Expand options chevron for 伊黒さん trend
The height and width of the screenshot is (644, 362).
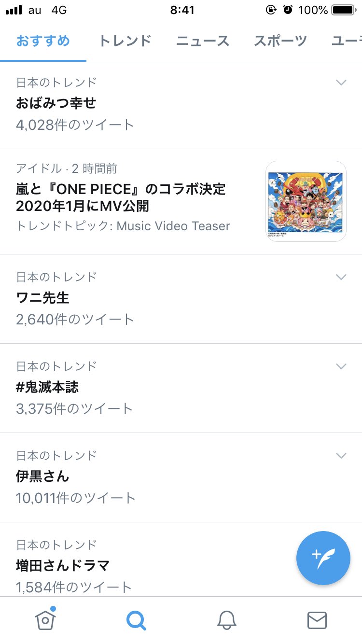tap(341, 456)
